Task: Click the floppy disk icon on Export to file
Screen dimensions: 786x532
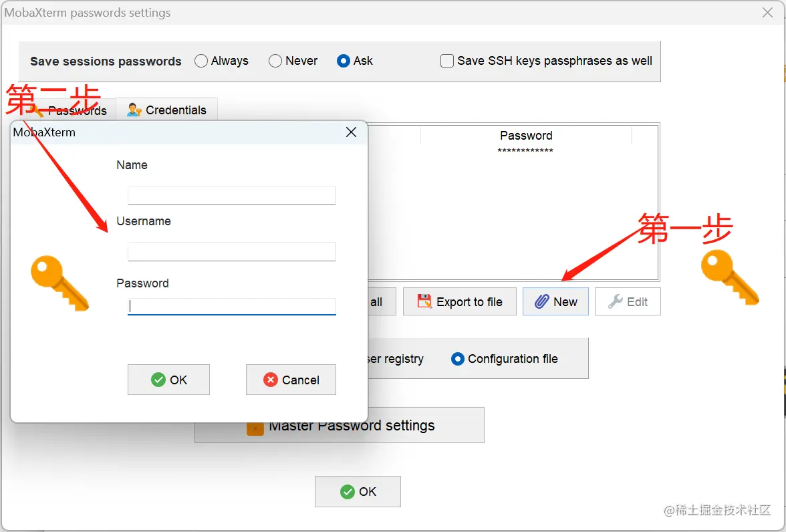Action: [424, 301]
